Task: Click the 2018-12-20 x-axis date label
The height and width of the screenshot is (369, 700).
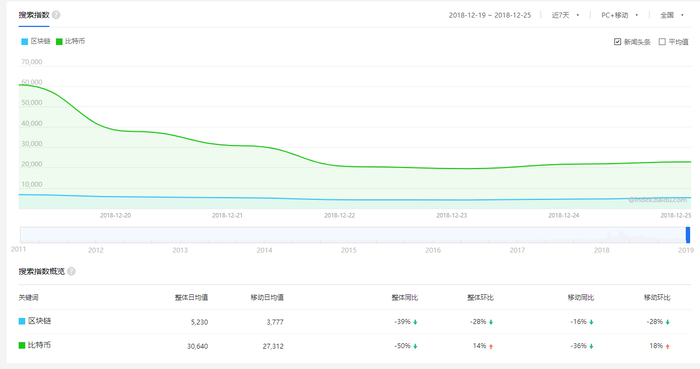Action: [x=115, y=215]
